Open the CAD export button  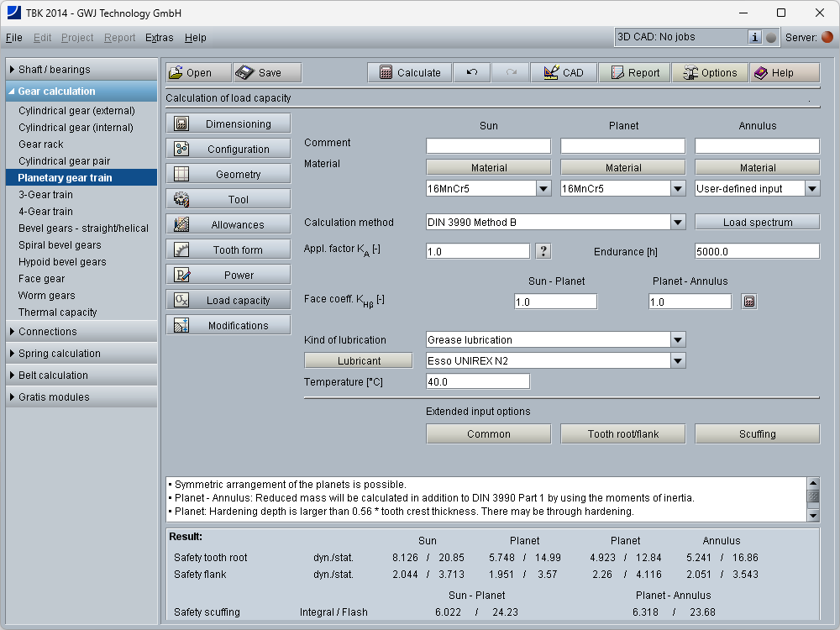click(563, 73)
